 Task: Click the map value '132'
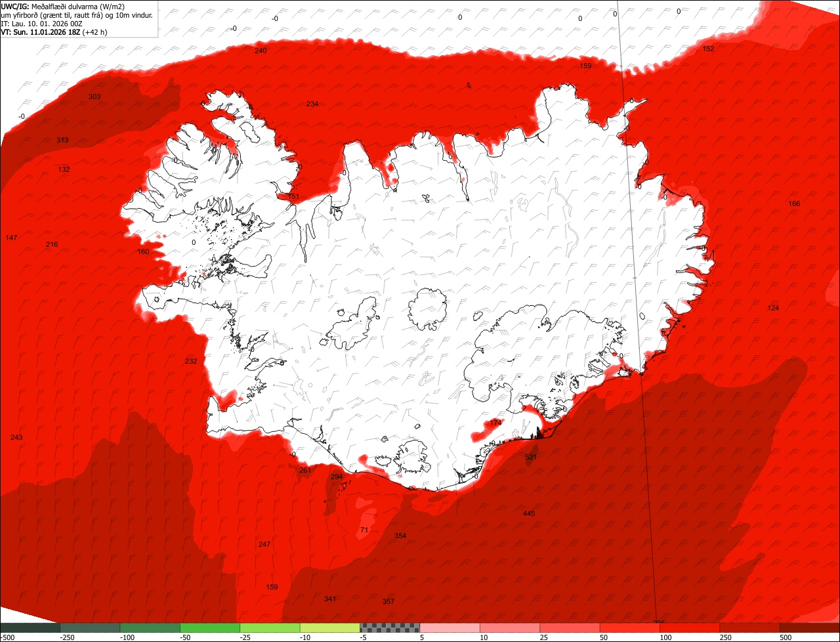click(x=64, y=169)
